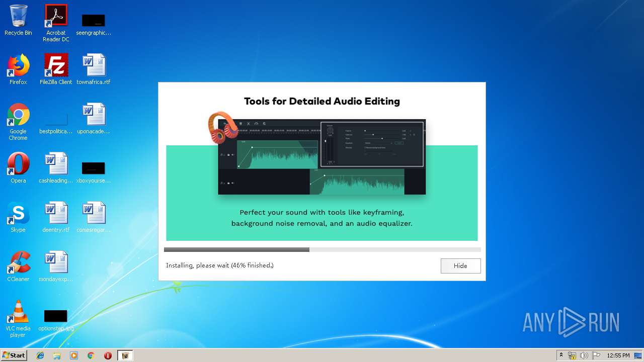Click the installation progress bar
This screenshot has width=644, height=362.
click(x=322, y=249)
